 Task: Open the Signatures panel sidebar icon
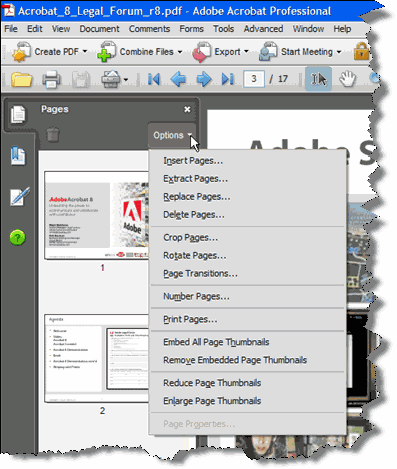pos(19,197)
